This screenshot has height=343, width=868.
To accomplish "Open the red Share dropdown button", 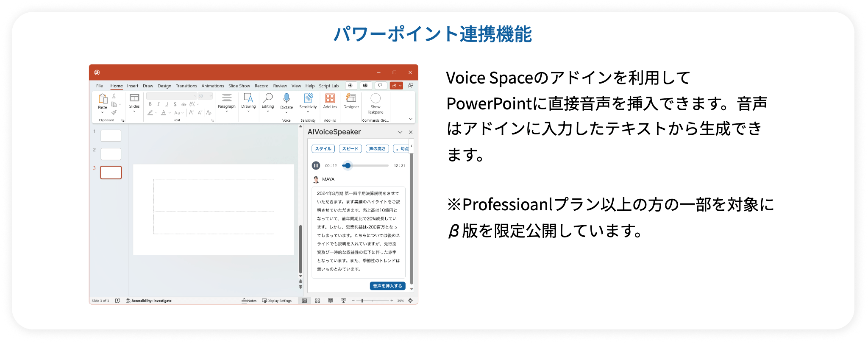I will tap(396, 86).
